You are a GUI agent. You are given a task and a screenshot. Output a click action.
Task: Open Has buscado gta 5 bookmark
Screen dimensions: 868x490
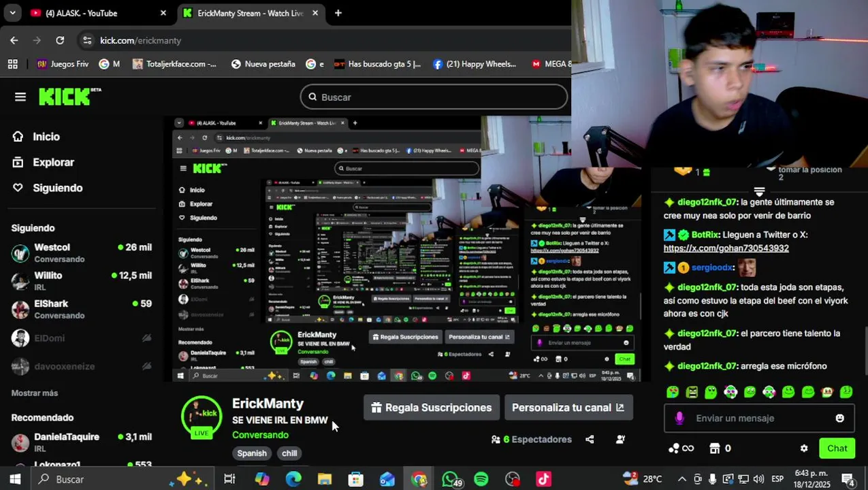click(x=378, y=64)
